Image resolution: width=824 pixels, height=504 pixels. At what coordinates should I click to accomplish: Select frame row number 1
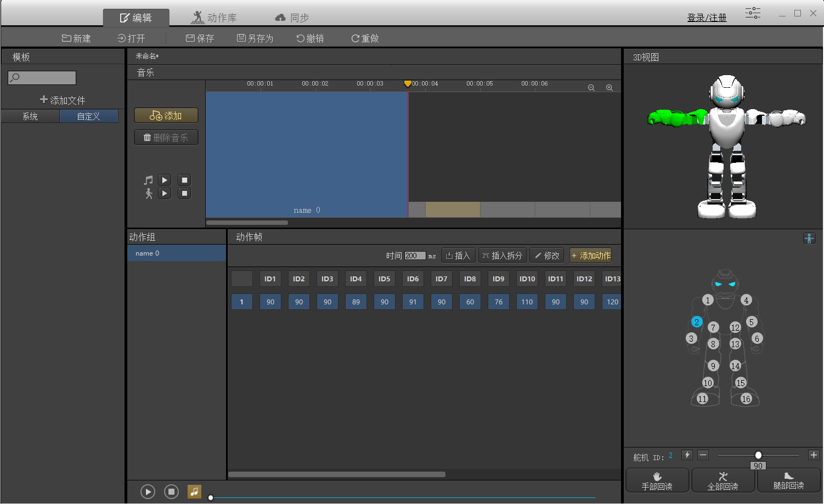[x=242, y=302]
